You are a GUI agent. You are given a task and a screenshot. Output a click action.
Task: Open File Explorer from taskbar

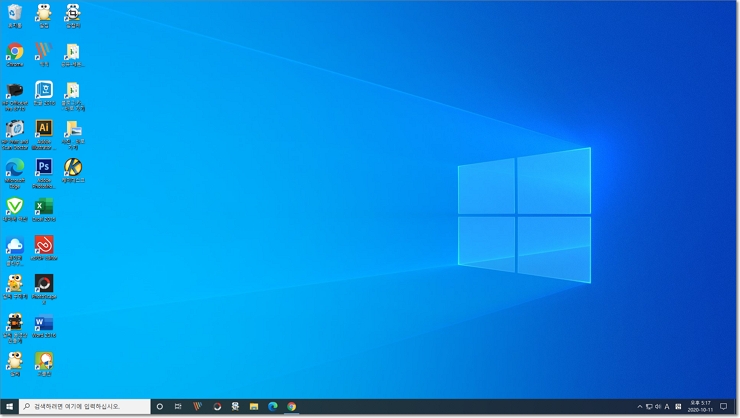[x=254, y=406]
